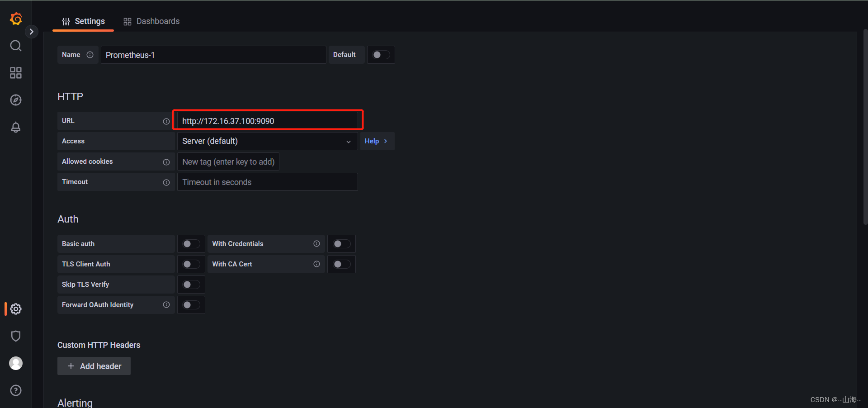
Task: Click the info icon beside With CA Cert
Action: click(x=317, y=264)
